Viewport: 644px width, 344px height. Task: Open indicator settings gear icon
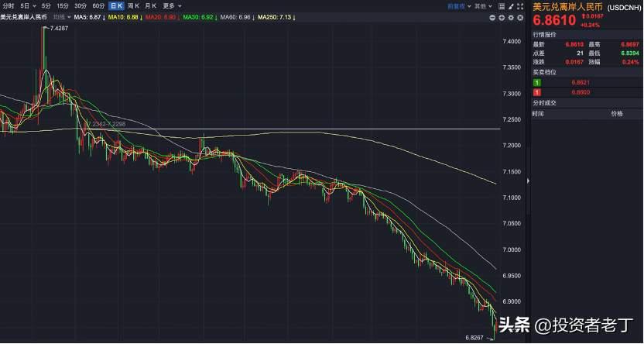[x=511, y=18]
